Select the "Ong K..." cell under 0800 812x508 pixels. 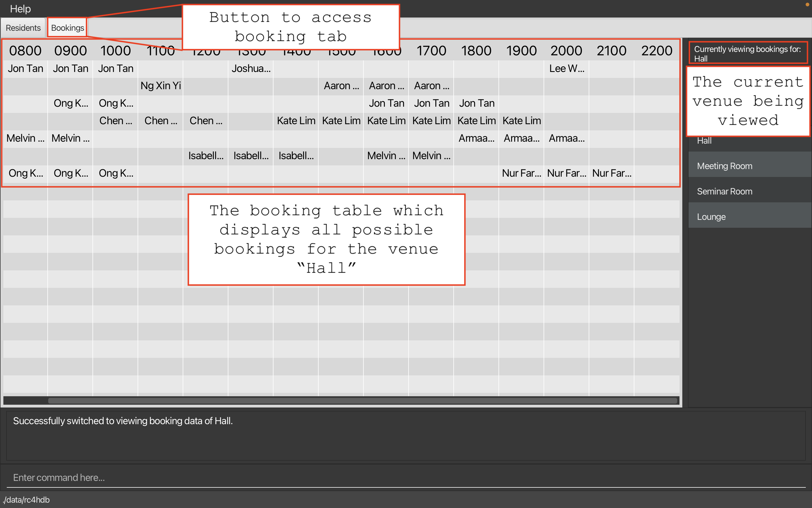pyautogui.click(x=25, y=173)
